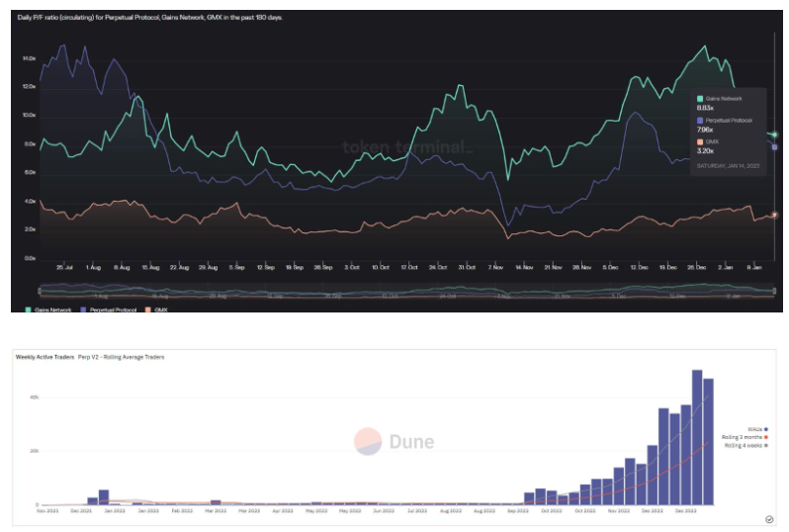Click tooltip date 'SATURDAY, JAN 14, 2023'
The height and width of the screenshot is (532, 789).
(728, 165)
